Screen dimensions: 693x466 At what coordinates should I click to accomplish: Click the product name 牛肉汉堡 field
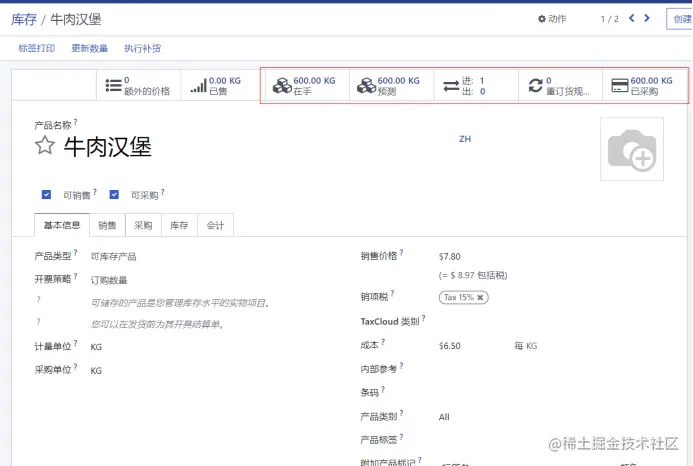coord(107,146)
